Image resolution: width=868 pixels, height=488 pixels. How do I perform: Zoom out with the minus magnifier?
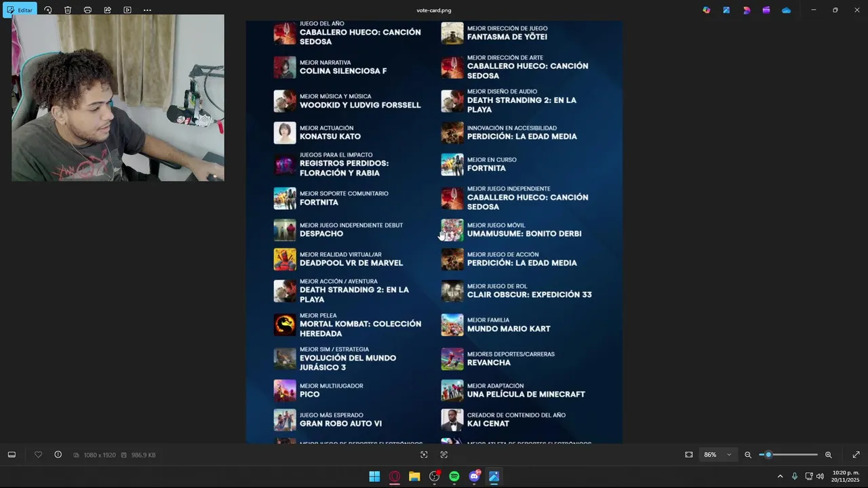[x=748, y=455]
